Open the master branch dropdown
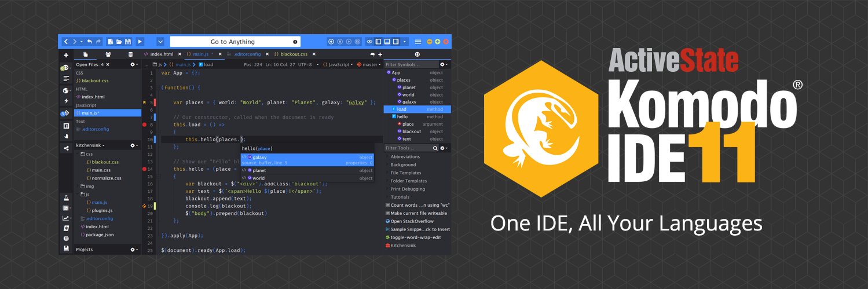 coord(369,64)
